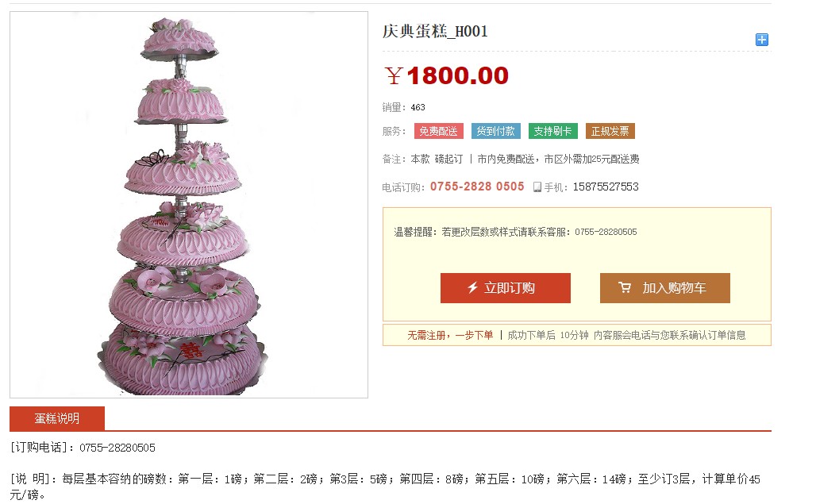
Task: Select the 正规发票 service tag
Action: (610, 131)
